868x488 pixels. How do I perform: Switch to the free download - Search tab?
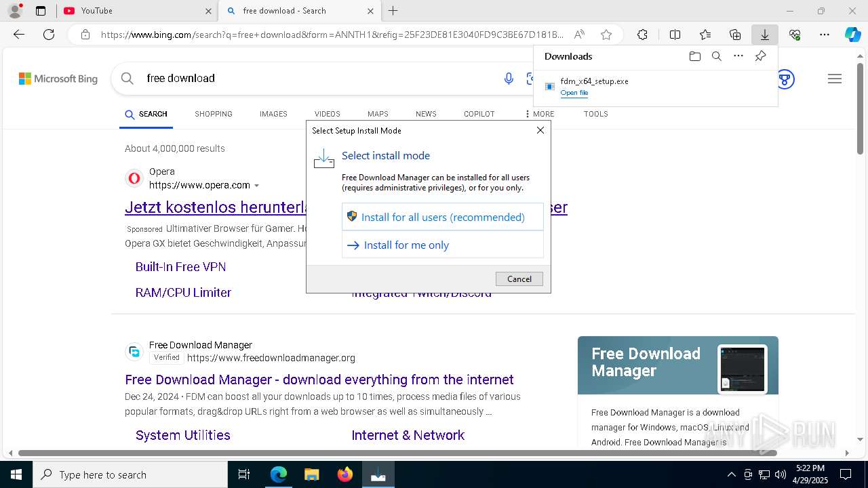tap(298, 11)
